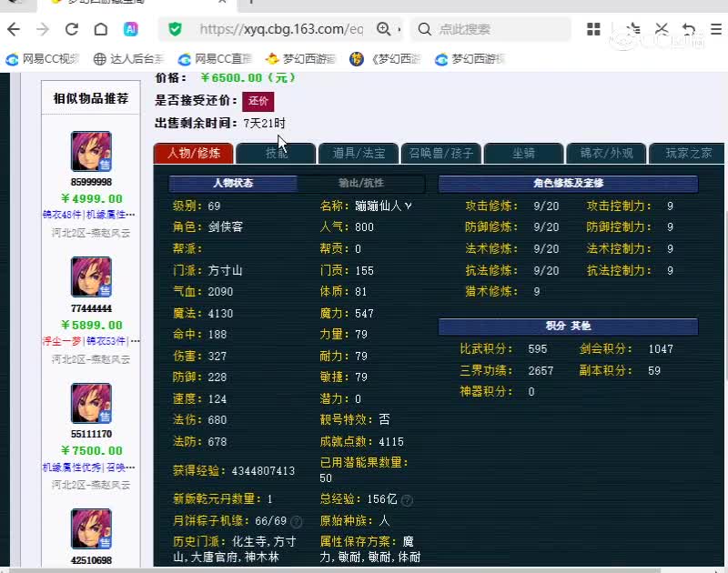Image resolution: width=728 pixels, height=573 pixels.
Task: Click the 魔法 value 4130
Action: click(x=220, y=314)
